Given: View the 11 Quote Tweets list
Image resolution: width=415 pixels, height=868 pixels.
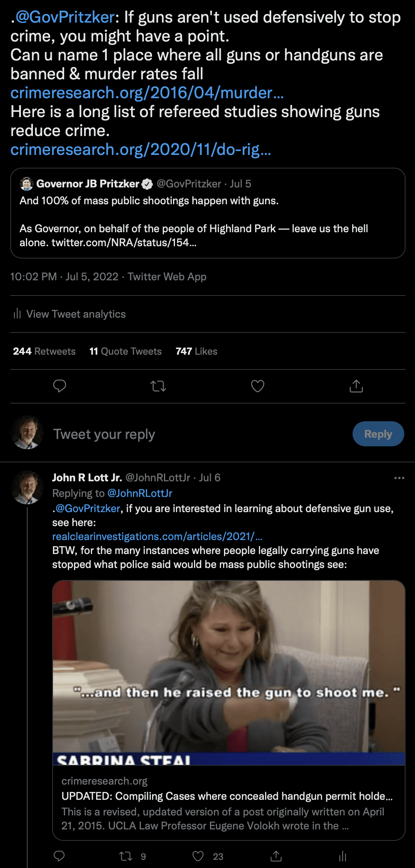Looking at the screenshot, I should [125, 351].
